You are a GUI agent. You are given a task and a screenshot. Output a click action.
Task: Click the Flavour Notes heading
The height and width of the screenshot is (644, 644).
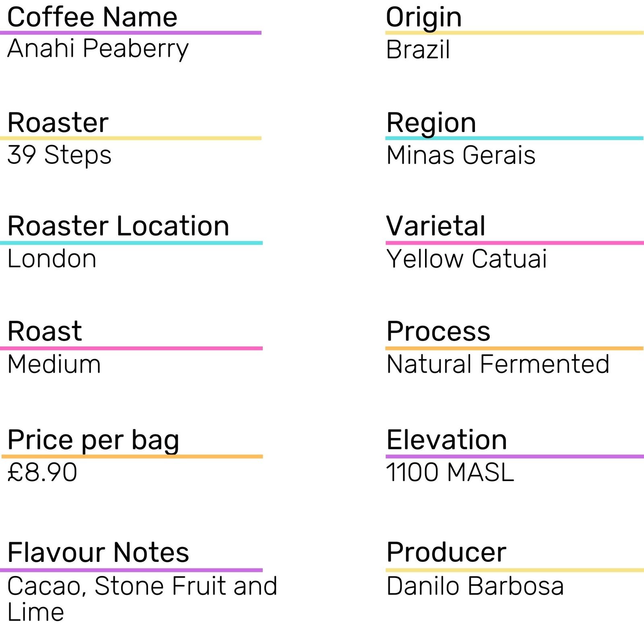[x=98, y=552]
